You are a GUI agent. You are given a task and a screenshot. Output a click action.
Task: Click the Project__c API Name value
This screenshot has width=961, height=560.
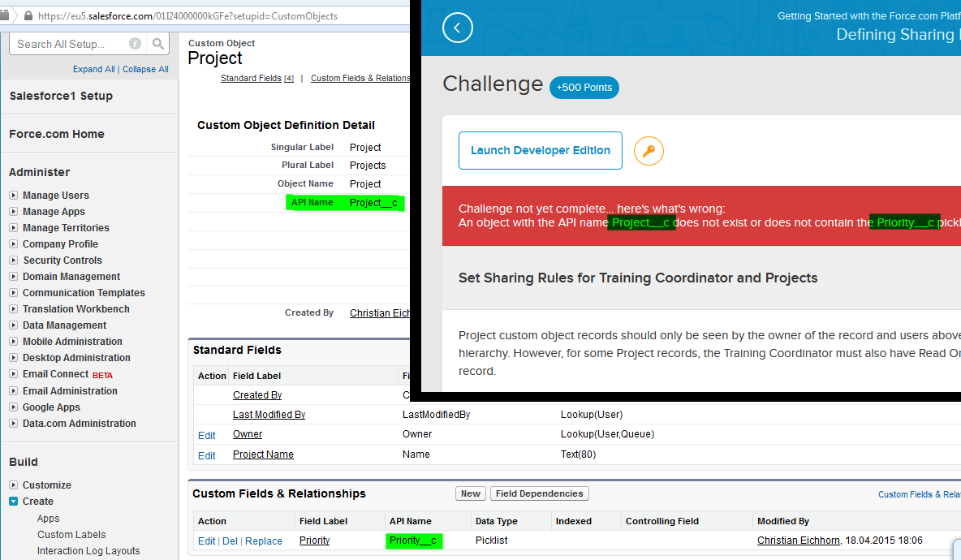click(x=373, y=203)
